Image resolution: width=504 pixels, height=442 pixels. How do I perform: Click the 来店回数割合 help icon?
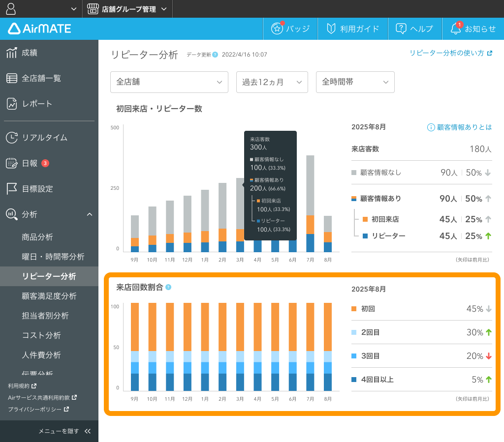(x=168, y=287)
